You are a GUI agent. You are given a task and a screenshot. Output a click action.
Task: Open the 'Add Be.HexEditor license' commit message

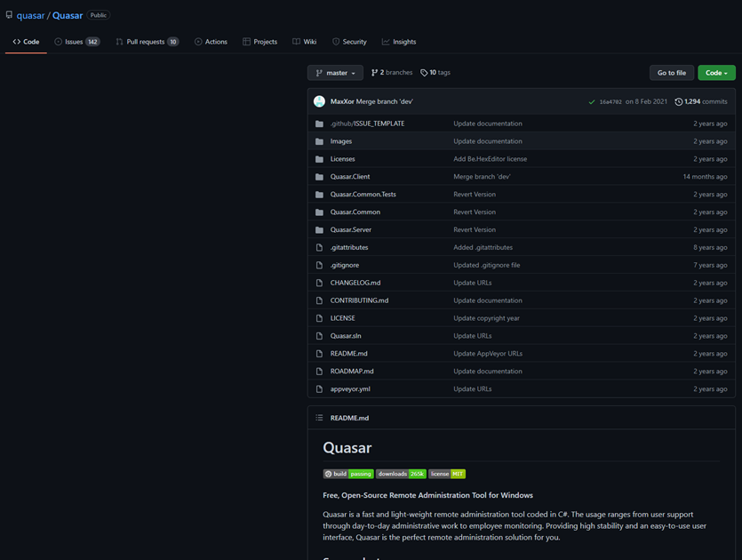click(491, 159)
